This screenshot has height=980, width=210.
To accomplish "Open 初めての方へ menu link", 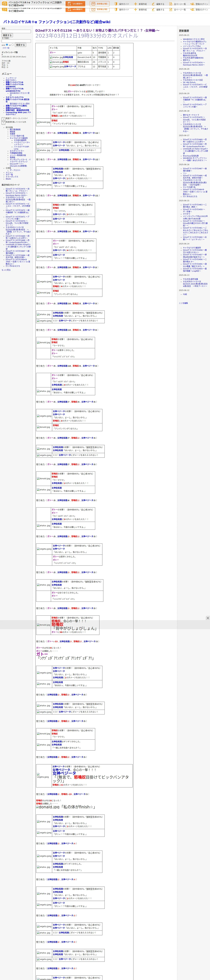I will point(11,80).
